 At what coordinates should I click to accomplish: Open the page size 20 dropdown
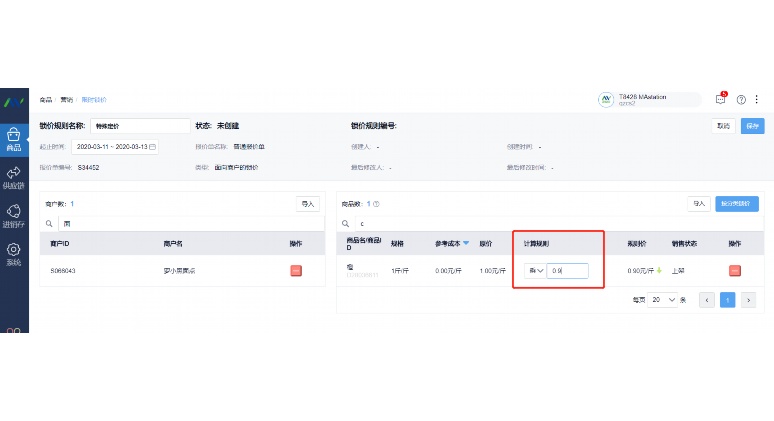click(x=662, y=300)
